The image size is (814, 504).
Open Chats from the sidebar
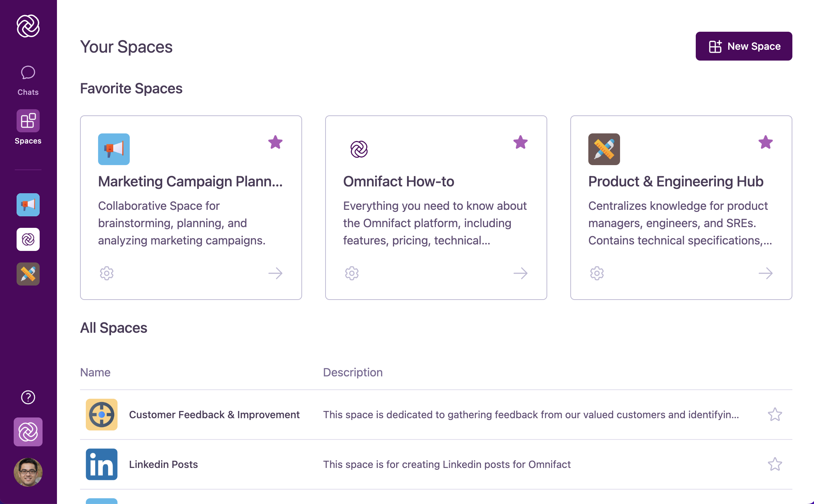click(28, 80)
